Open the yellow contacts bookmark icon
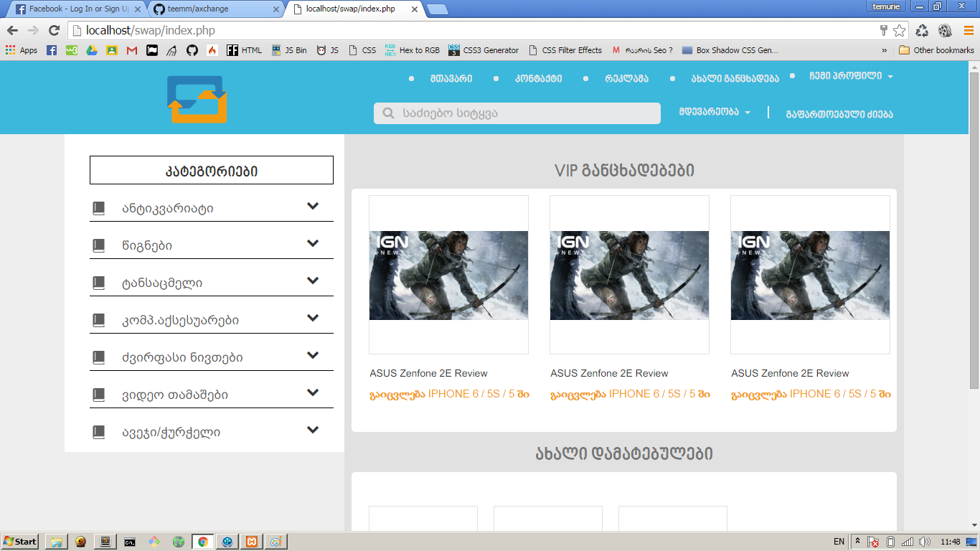980x551 pixels. [112, 50]
